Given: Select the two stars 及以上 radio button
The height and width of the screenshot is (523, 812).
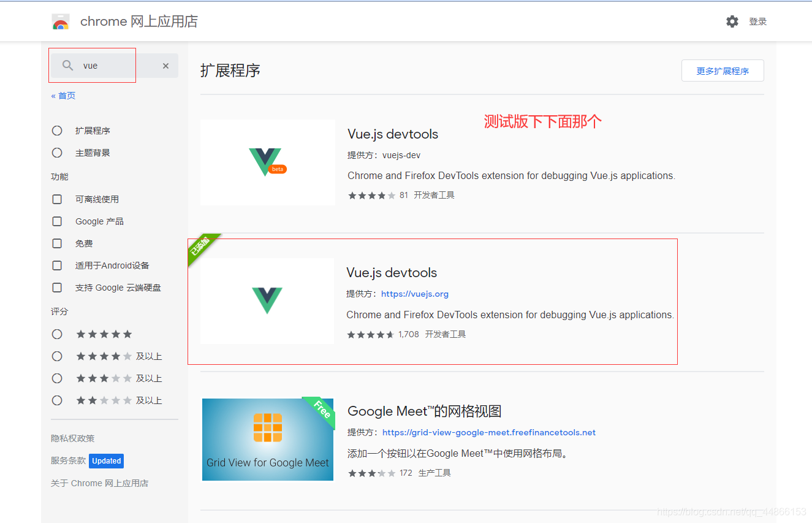Looking at the screenshot, I should coord(57,400).
